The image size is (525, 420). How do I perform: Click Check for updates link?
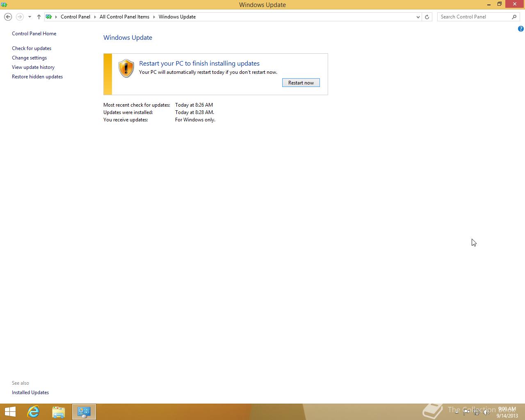click(x=32, y=48)
